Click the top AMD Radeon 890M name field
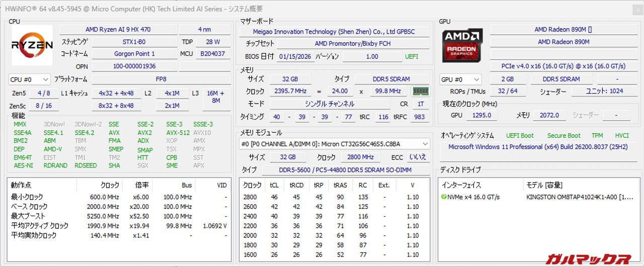The width and height of the screenshot is (644, 267). pos(563,30)
